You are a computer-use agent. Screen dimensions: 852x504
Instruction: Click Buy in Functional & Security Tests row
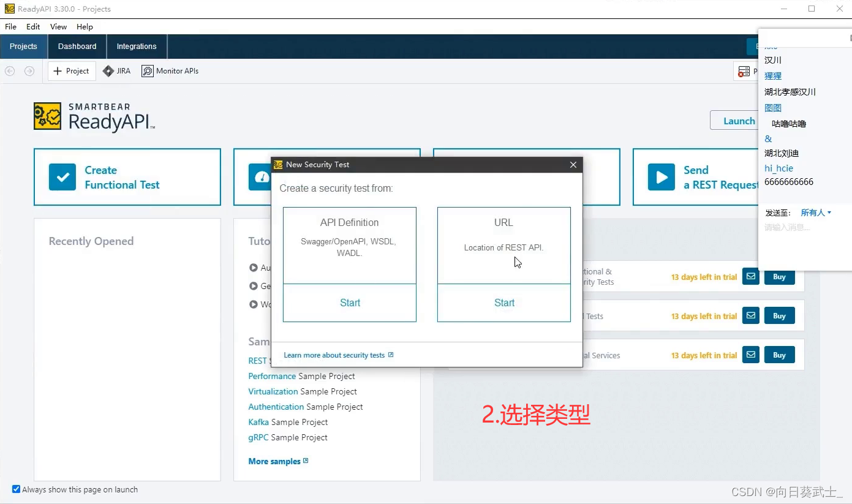(x=779, y=277)
